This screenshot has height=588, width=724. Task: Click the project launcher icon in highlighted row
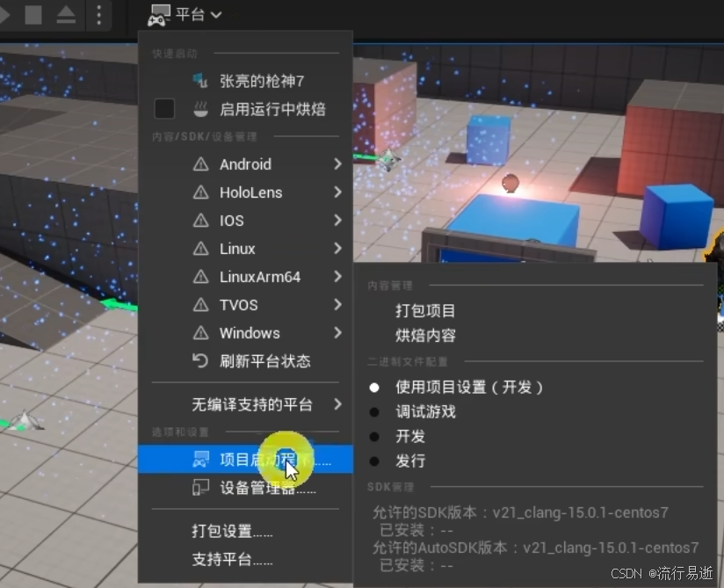201,460
